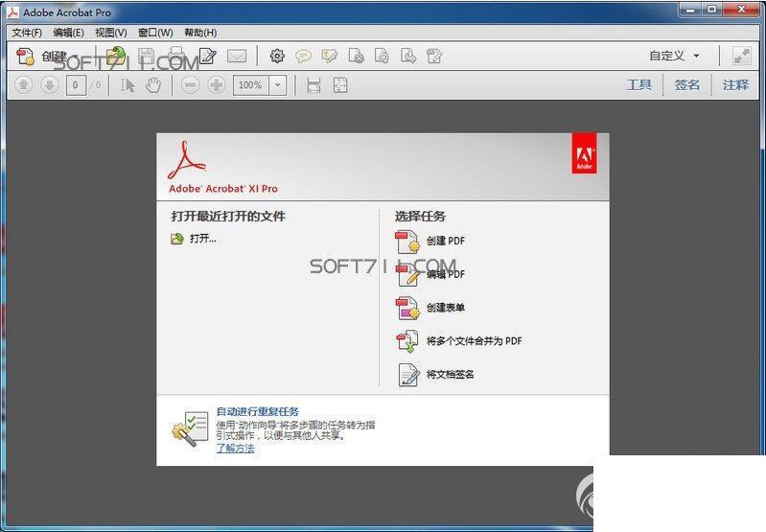The image size is (766, 532).
Task: Zoom in with the plus button
Action: point(217,85)
